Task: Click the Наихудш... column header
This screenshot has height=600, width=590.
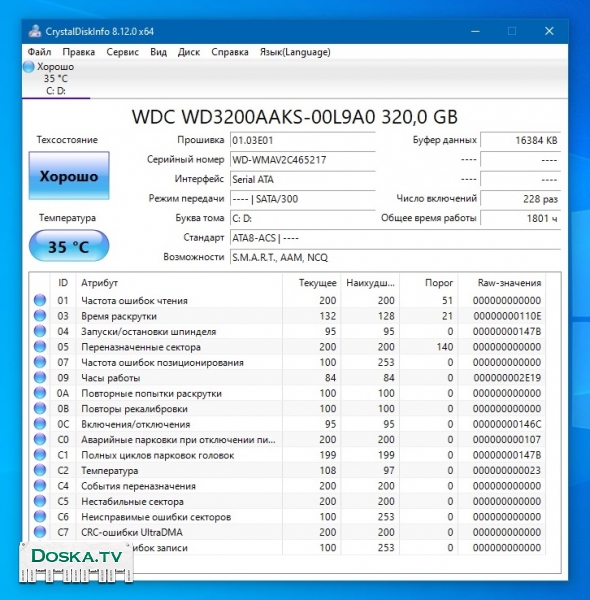Action: point(370,283)
